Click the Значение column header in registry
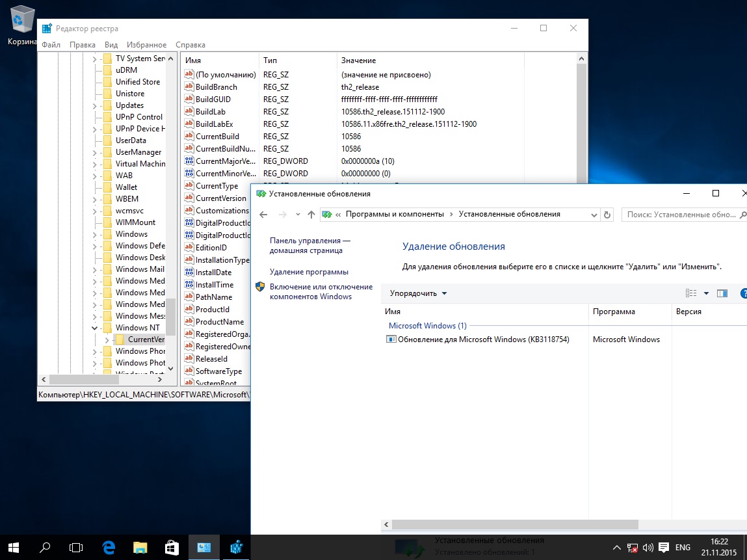This screenshot has height=560, width=747. click(x=430, y=60)
